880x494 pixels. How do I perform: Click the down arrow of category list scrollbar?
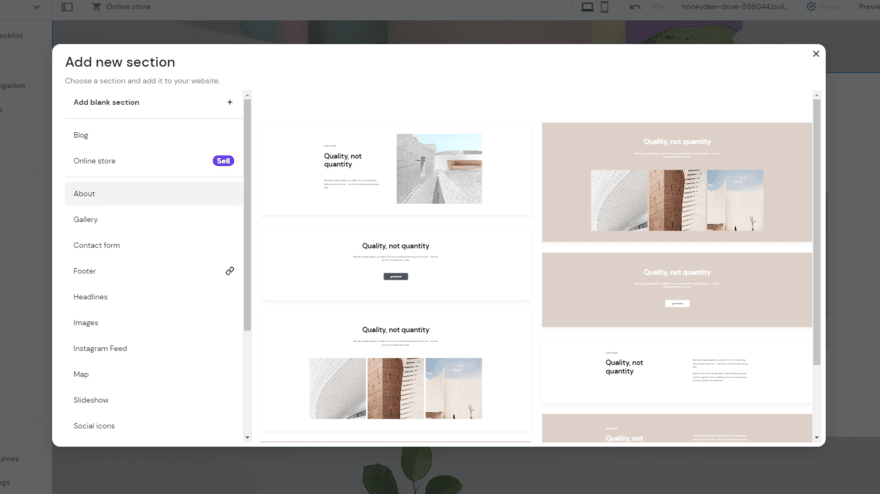pyautogui.click(x=247, y=438)
